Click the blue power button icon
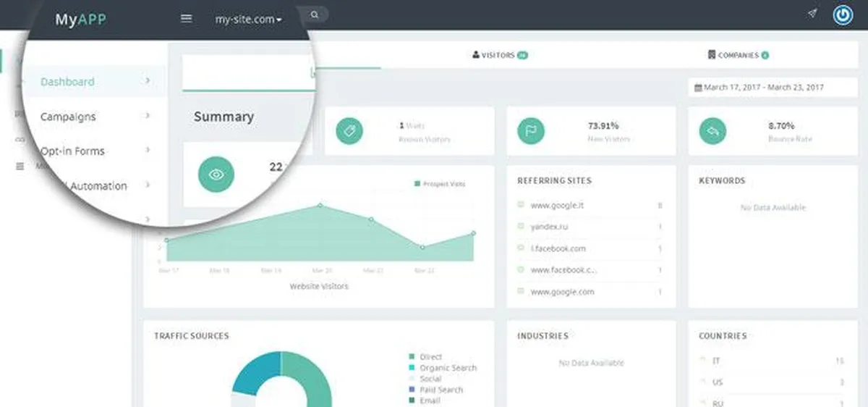Screen dimensions: 868x407 (843, 15)
